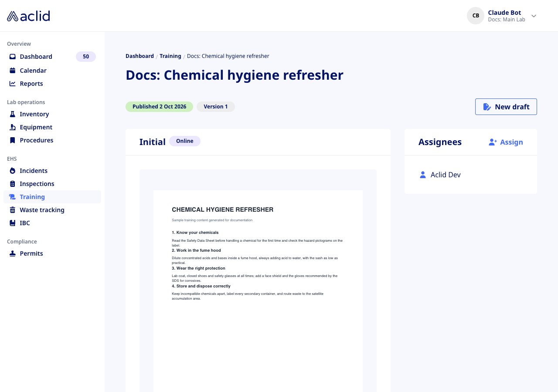Open Equipment from the sidebar
Screen dimensions: 558x392
pos(52,127)
